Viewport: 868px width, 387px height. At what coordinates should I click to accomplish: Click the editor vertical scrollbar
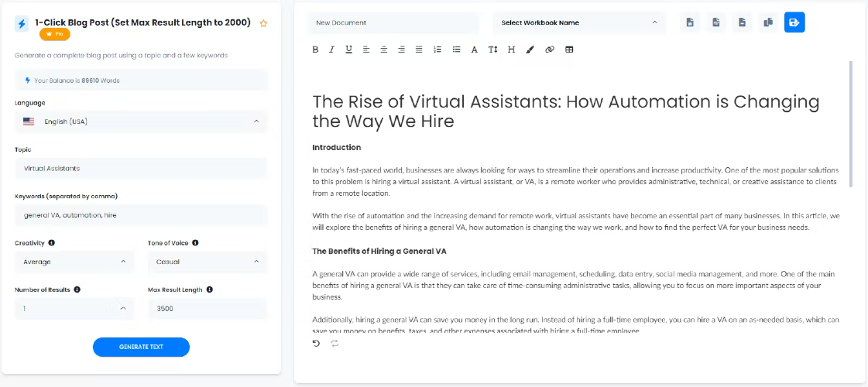coord(851,125)
